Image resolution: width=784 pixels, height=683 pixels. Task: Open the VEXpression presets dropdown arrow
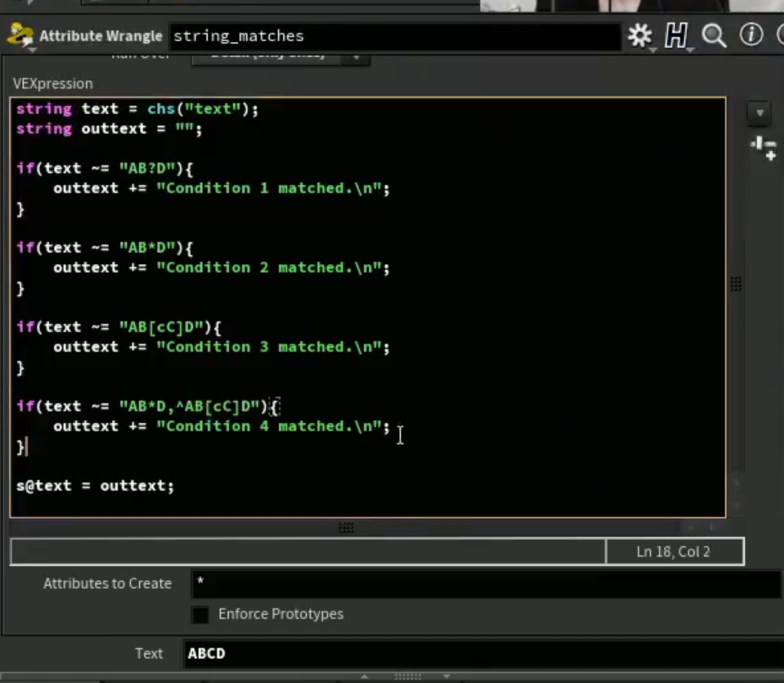coord(760,114)
